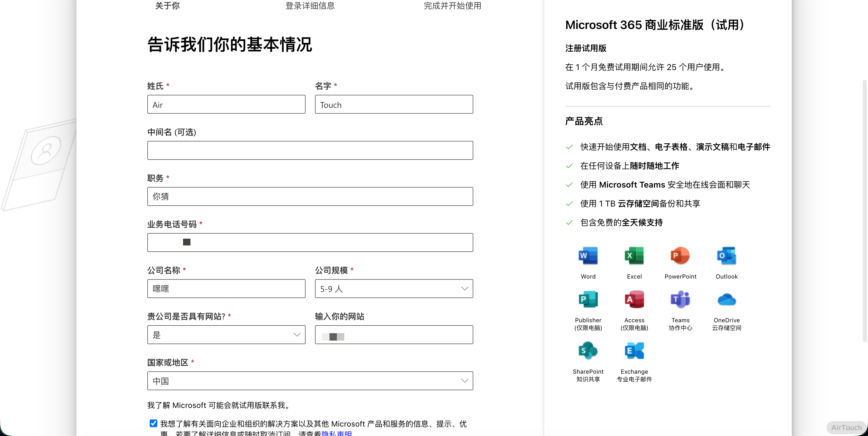This screenshot has height=436, width=868.
Task: Uncheck the Microsoft product information checkbox
Action: pyautogui.click(x=153, y=423)
